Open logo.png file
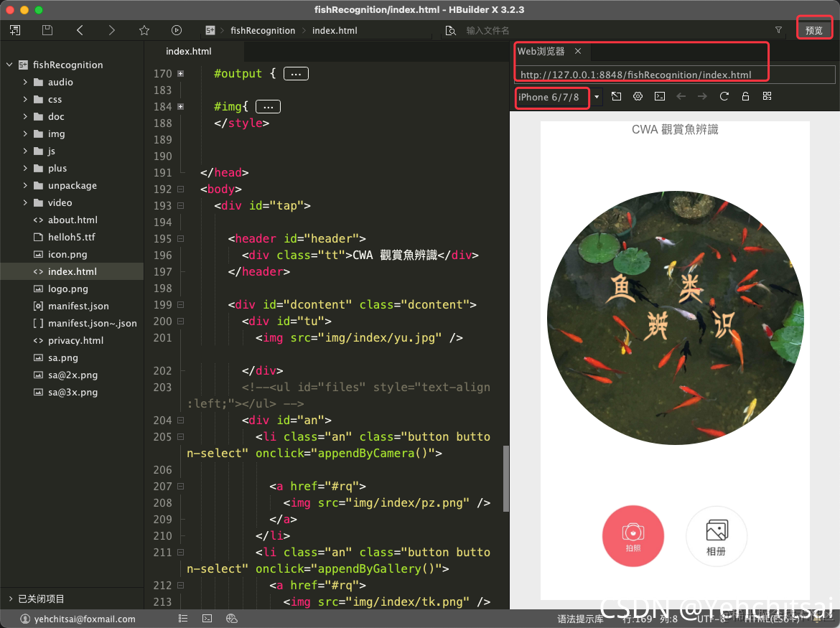Viewport: 840px width, 628px height. [x=68, y=289]
